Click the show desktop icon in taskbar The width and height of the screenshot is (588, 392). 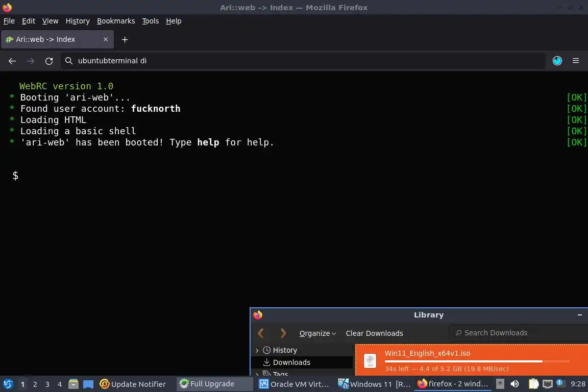(x=88, y=384)
